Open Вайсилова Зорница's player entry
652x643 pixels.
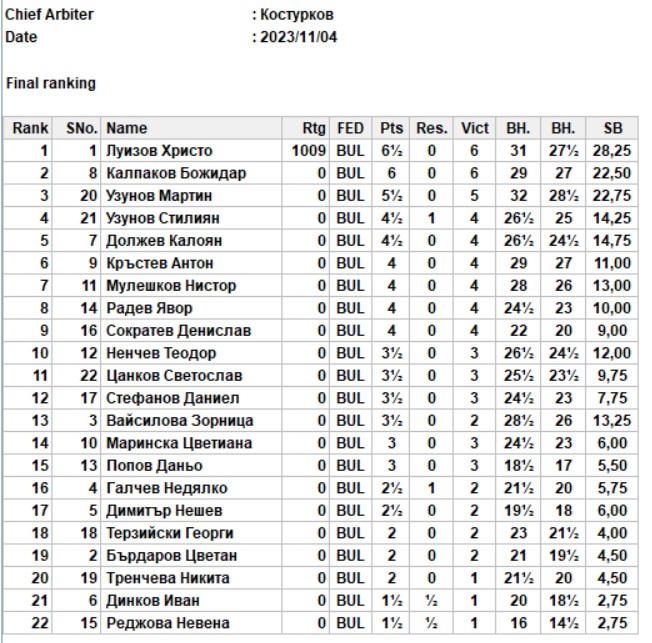(x=180, y=421)
